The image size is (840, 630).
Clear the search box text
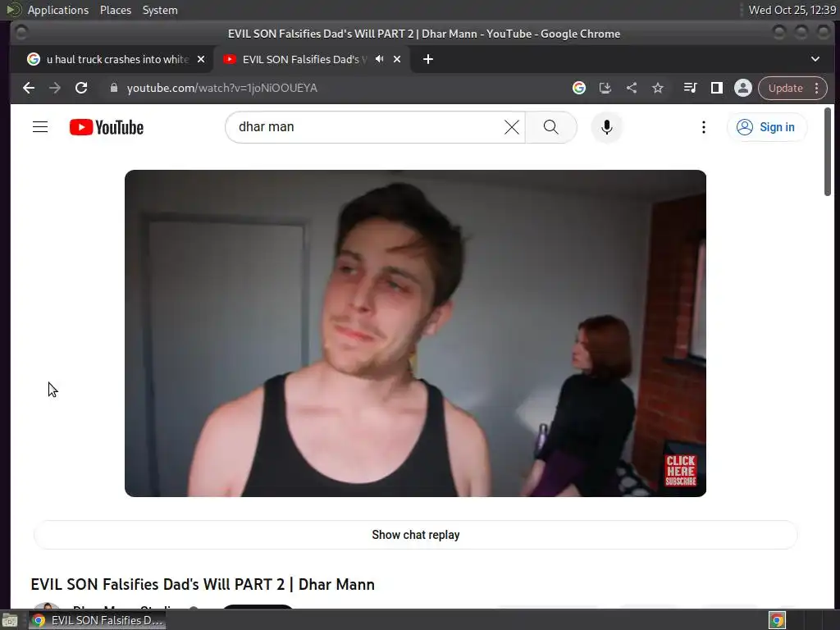pyautogui.click(x=512, y=127)
